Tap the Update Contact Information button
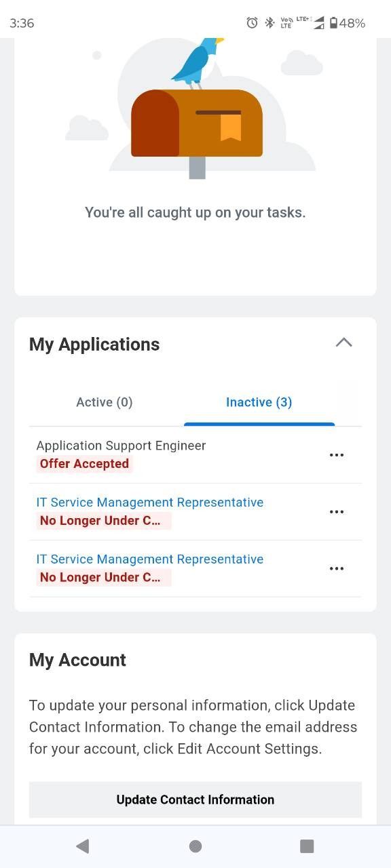 pos(195,800)
